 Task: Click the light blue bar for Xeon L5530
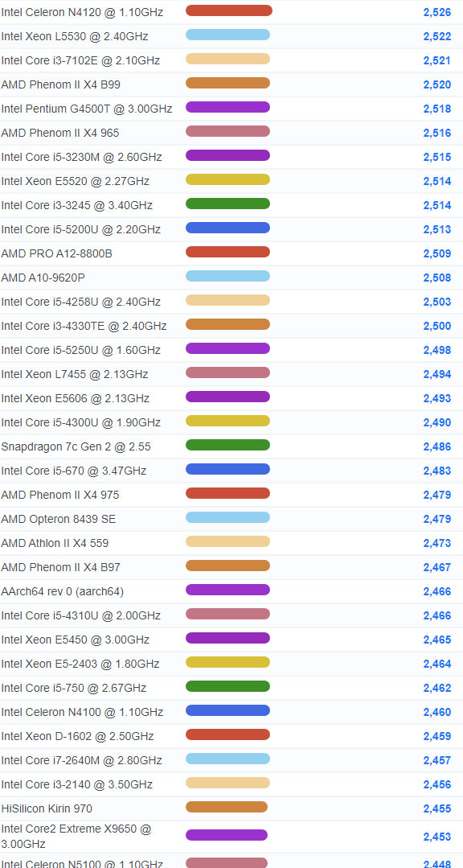(x=228, y=35)
